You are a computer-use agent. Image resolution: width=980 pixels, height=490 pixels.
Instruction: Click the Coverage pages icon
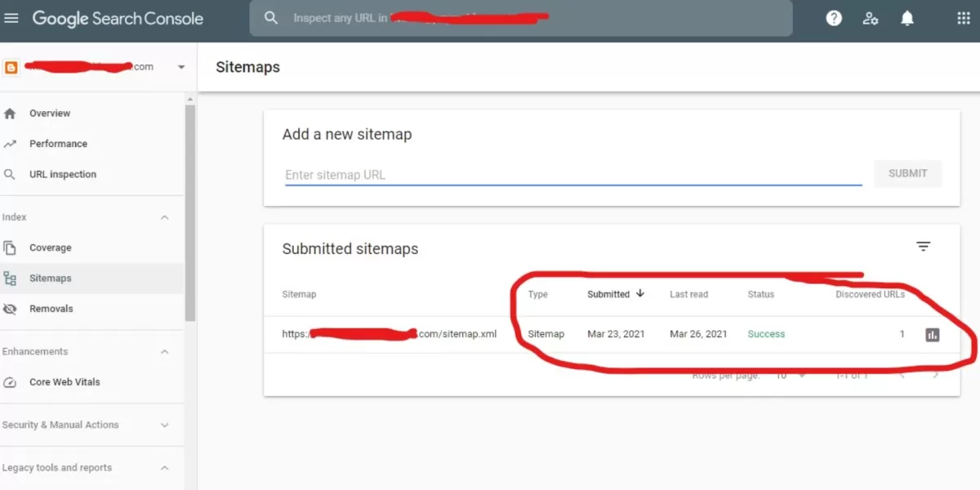pos(10,247)
